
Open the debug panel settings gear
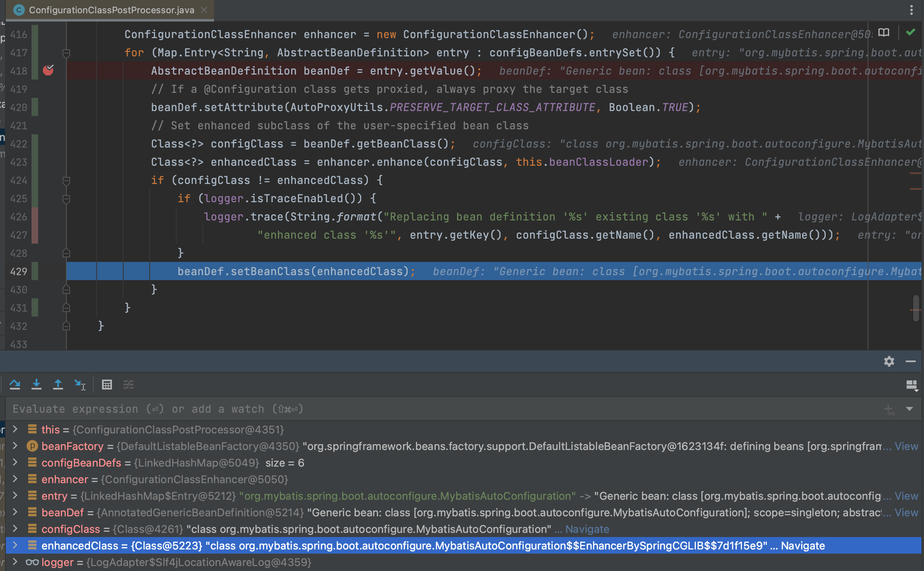tap(889, 361)
